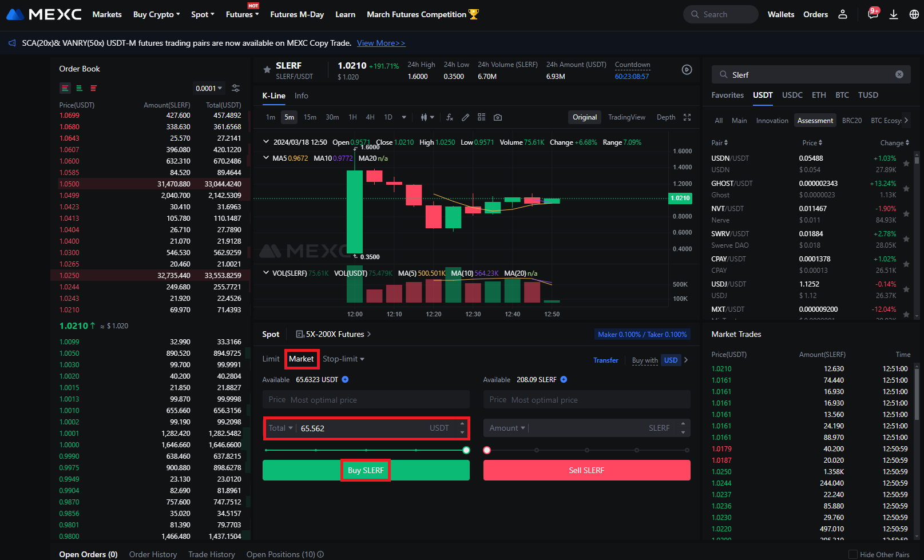Click the buy percentage slider handle at 100%
The image size is (924, 560).
coord(466,450)
